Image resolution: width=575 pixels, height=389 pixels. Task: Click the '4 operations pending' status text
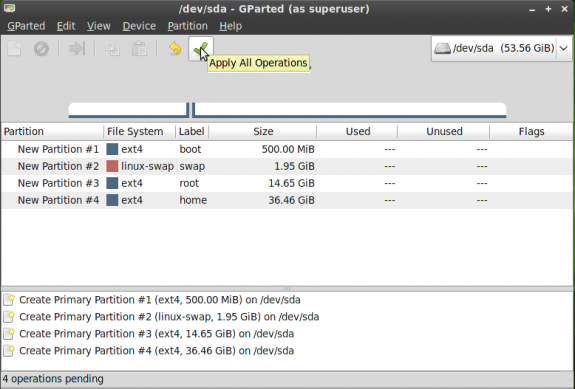coord(53,379)
